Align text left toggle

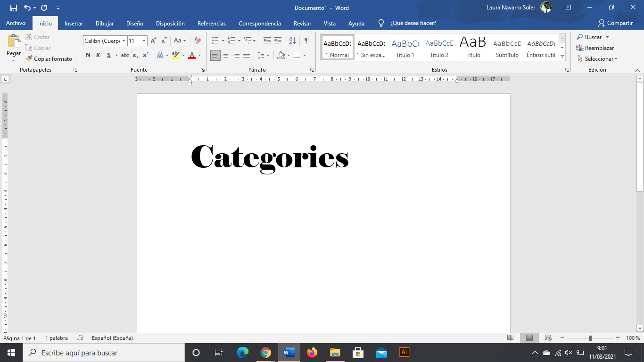215,55
